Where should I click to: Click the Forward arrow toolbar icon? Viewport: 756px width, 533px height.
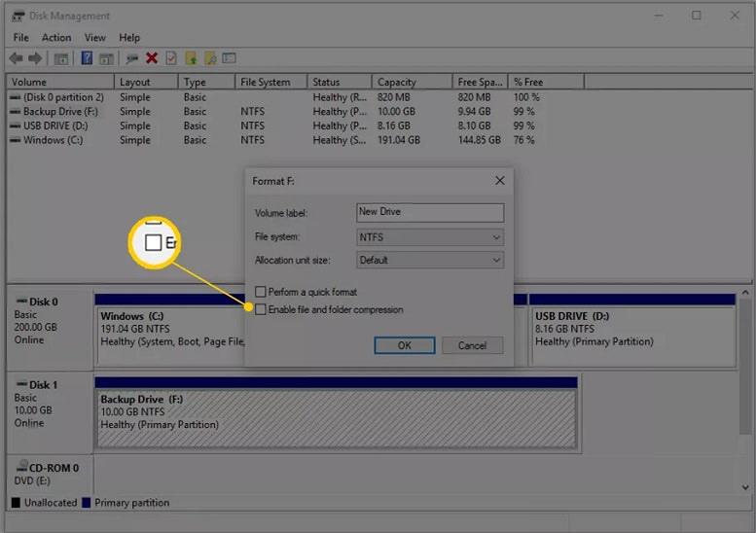point(35,58)
